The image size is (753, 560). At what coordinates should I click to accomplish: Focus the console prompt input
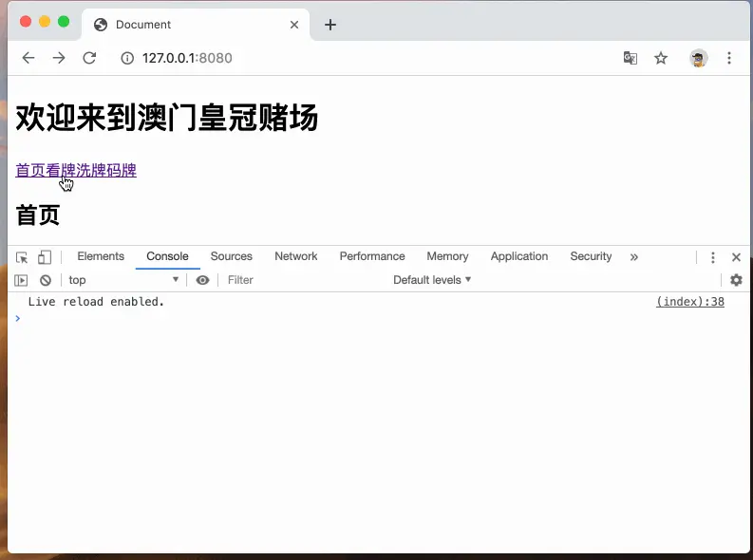coord(380,318)
